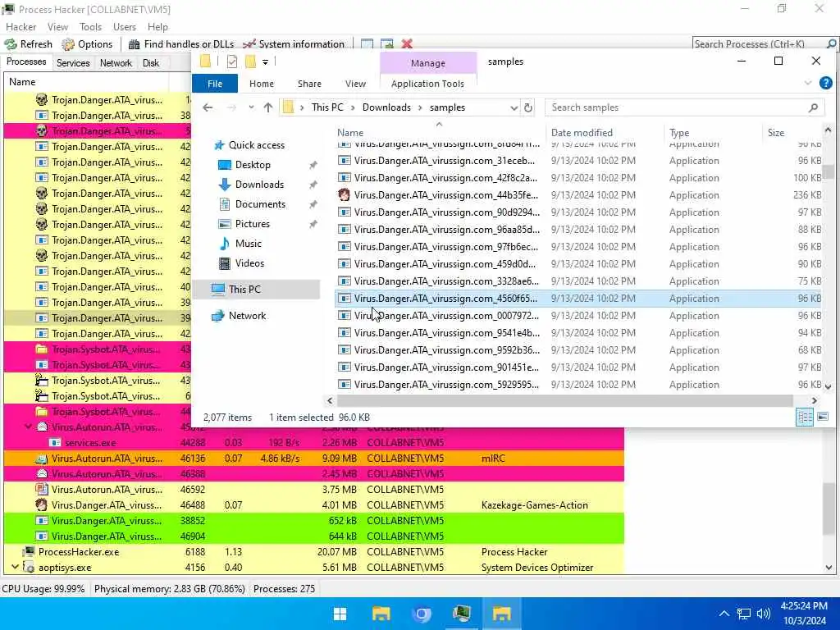Click the File tab in Explorer
Screen dimensions: 840x630
[x=215, y=84]
